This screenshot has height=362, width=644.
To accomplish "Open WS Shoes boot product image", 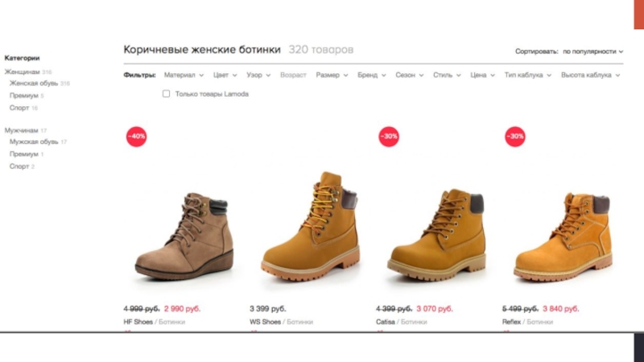I will (x=311, y=226).
